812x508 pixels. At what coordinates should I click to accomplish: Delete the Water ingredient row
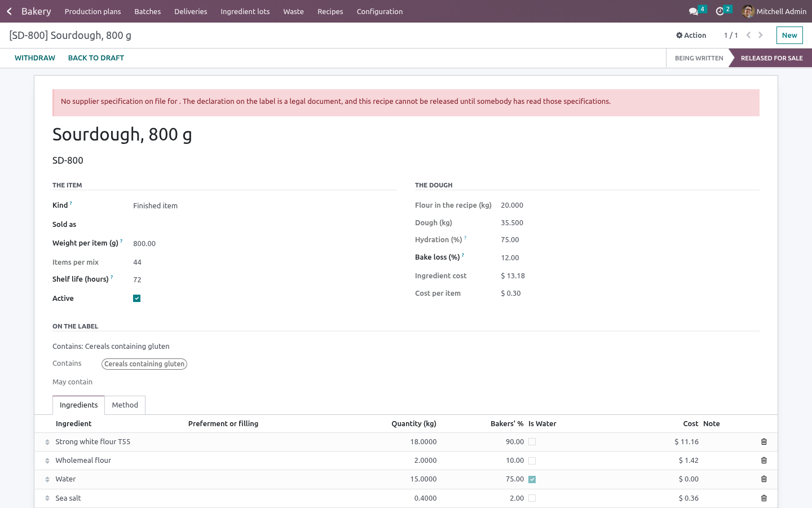point(764,479)
